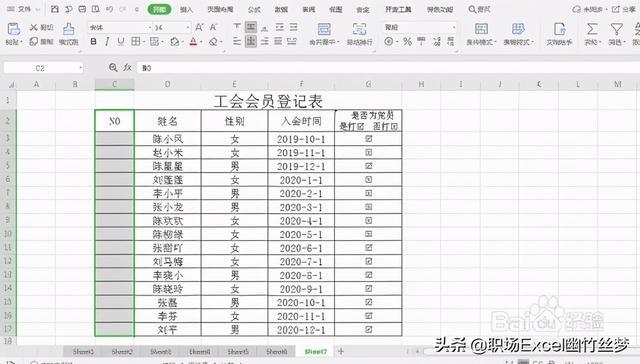Toggle the checkbox in 张磊 row
Screen dimensions: 640x364
coord(369,302)
